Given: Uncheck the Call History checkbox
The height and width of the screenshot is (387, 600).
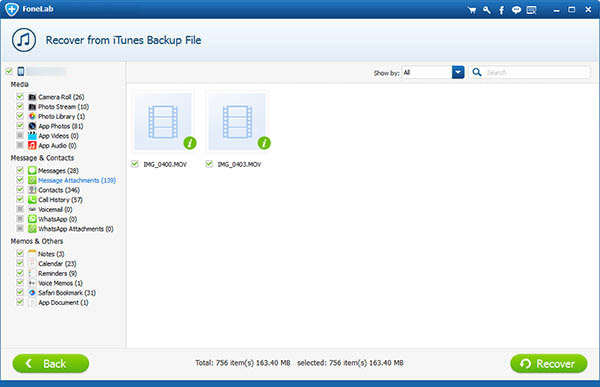Looking at the screenshot, I should coord(20,199).
